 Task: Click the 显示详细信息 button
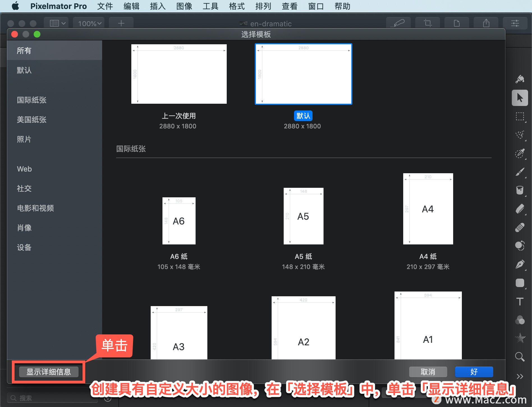coord(49,372)
